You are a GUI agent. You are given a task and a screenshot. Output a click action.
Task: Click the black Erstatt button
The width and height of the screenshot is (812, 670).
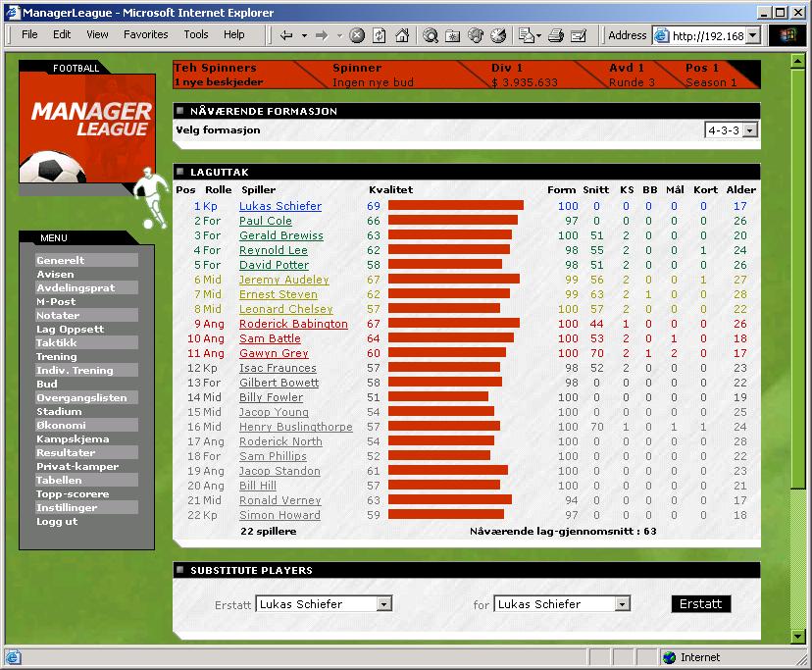pos(700,603)
